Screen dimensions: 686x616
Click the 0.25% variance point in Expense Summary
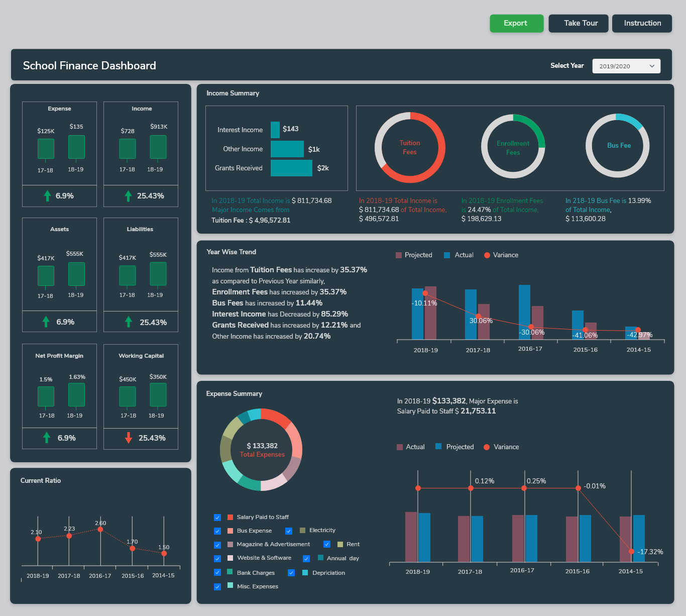(x=524, y=488)
